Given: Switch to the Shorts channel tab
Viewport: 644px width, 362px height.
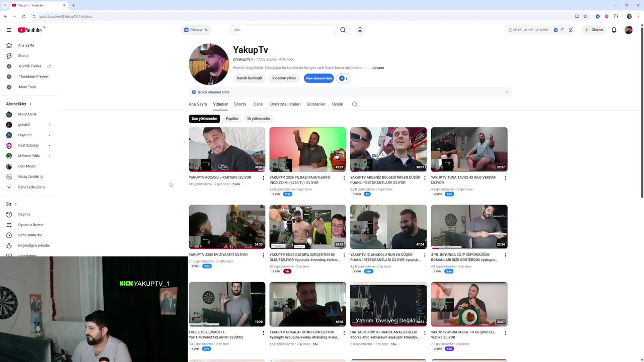Looking at the screenshot, I should click(x=240, y=105).
